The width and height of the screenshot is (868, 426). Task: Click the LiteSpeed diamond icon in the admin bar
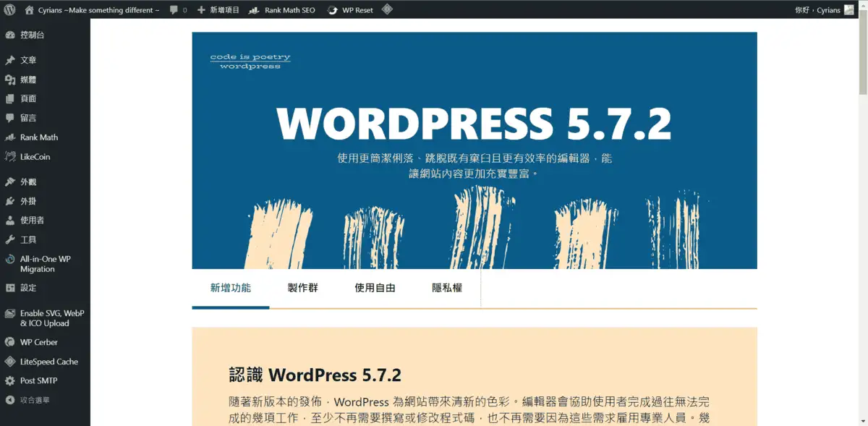[387, 10]
